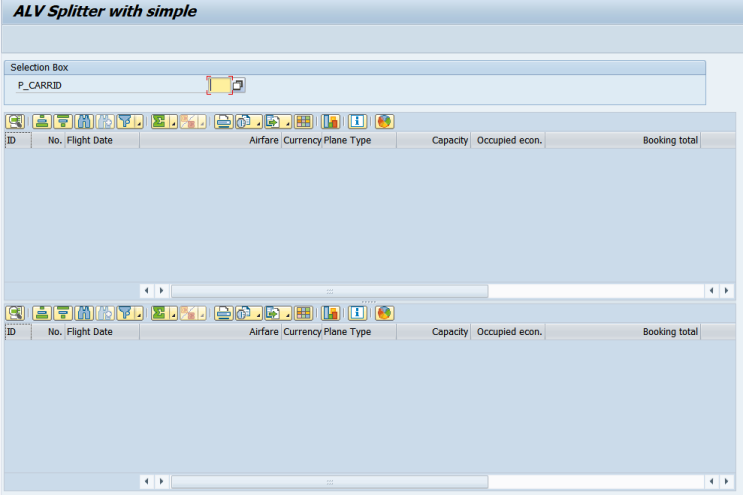Display pie chart graphic from lower toolbar
Viewport: 743px width, 495px height.
pos(384,313)
